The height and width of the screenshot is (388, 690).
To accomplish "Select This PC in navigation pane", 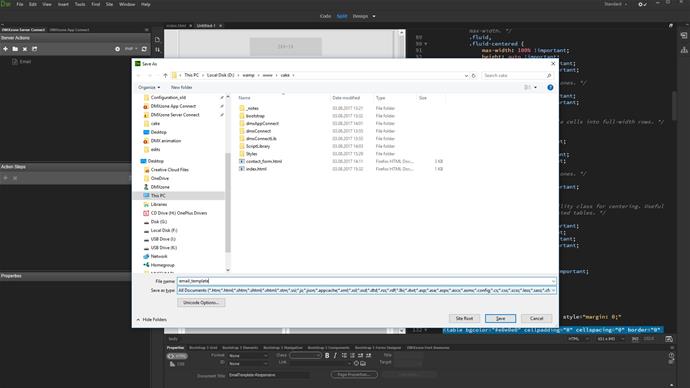I will tap(158, 196).
